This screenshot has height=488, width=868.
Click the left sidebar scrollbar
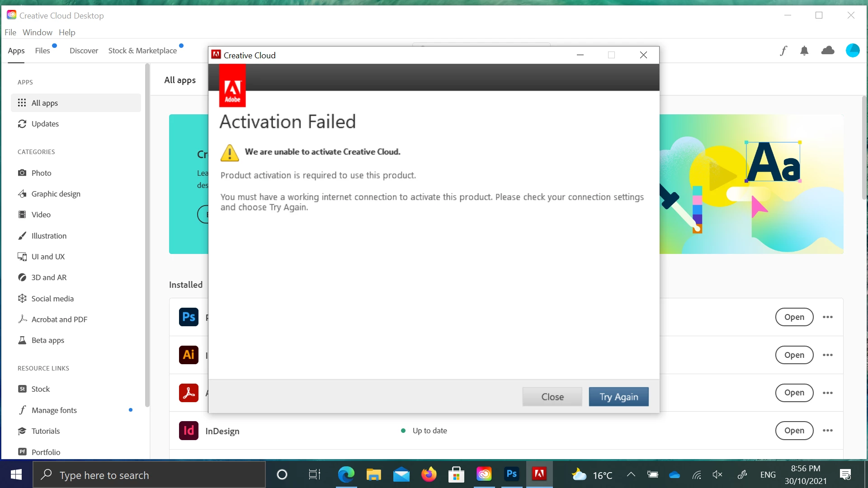click(x=147, y=235)
